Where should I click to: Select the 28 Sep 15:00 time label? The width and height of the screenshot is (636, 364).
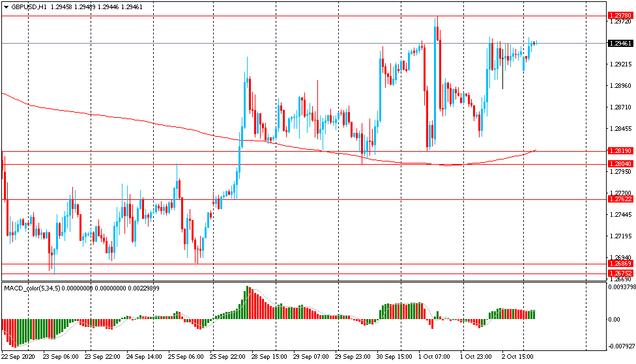pyautogui.click(x=269, y=357)
